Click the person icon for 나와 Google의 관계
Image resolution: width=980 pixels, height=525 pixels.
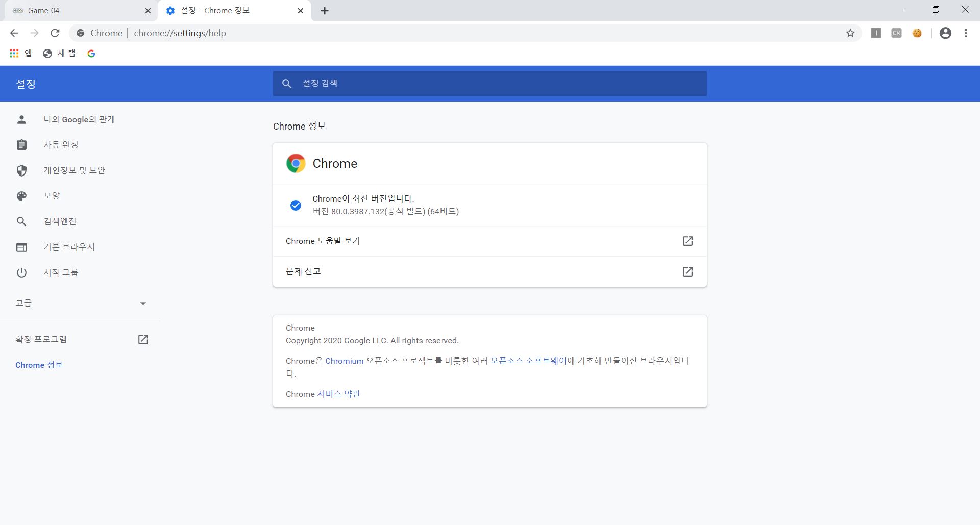[x=21, y=119]
